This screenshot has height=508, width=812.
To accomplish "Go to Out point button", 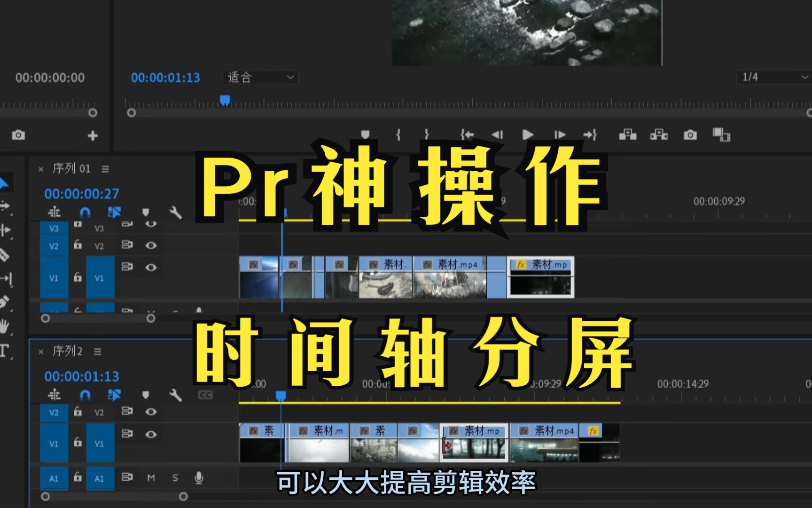I will pos(590,135).
